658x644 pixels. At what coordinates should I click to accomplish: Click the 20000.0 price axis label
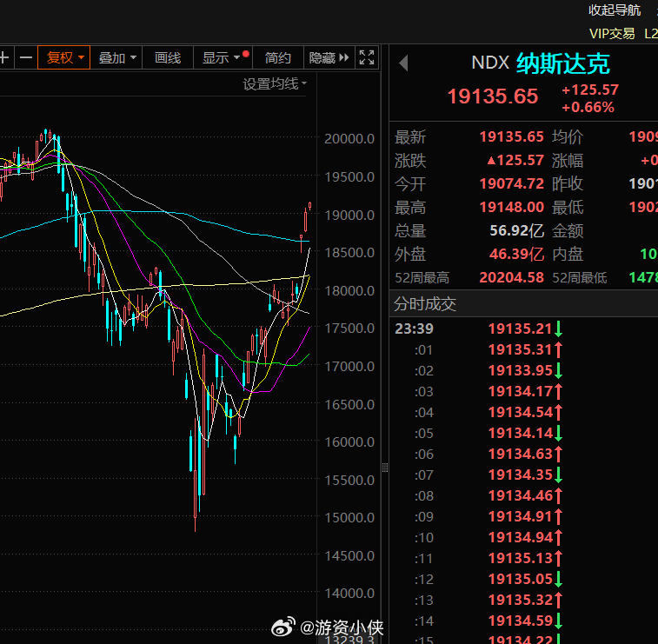click(349, 139)
